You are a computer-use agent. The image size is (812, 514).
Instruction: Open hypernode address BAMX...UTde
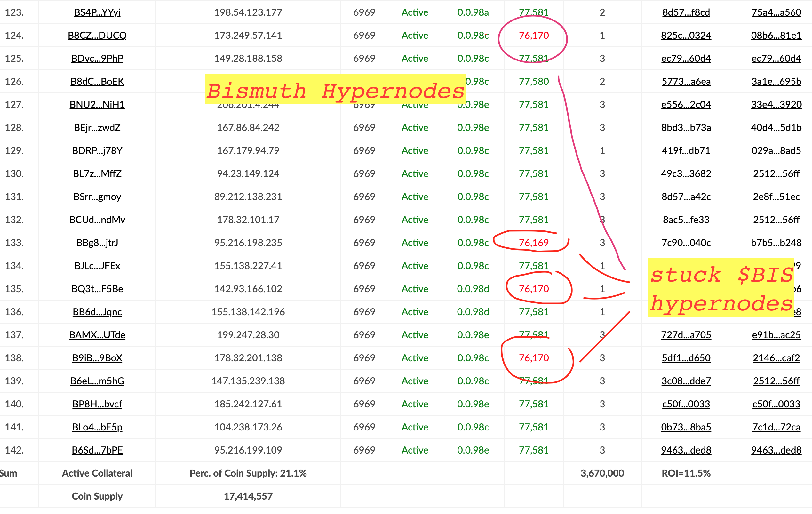pos(97,335)
